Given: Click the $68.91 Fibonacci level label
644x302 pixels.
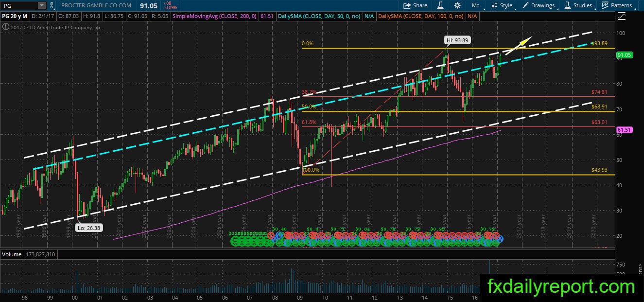Looking at the screenshot, I should pos(600,106).
